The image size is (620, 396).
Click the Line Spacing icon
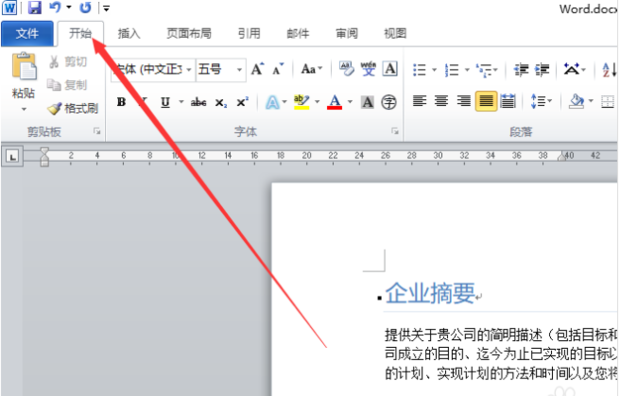(x=538, y=101)
